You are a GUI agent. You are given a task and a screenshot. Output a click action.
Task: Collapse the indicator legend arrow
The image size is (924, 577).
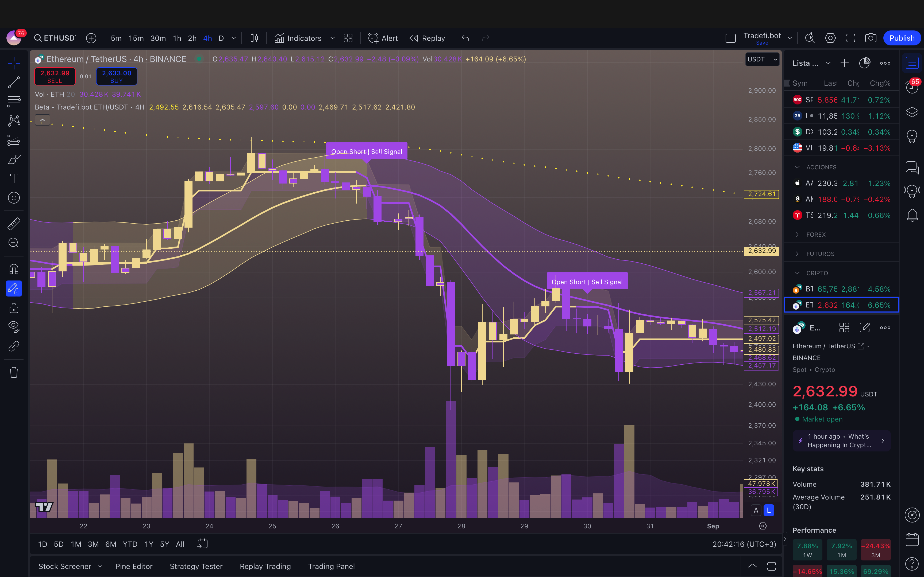43,120
